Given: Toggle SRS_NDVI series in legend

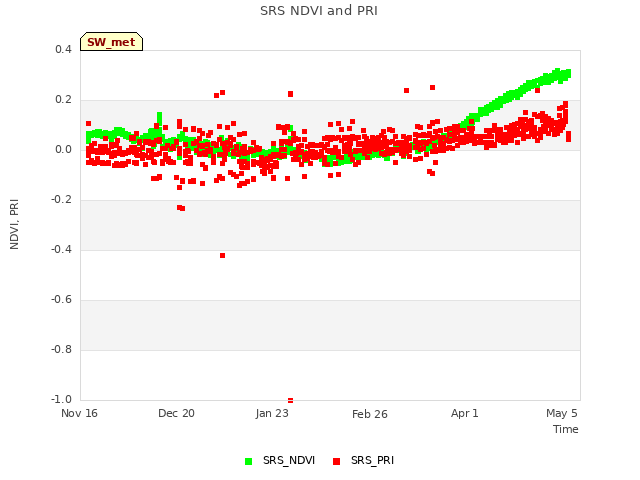Looking at the screenshot, I should tap(280, 460).
